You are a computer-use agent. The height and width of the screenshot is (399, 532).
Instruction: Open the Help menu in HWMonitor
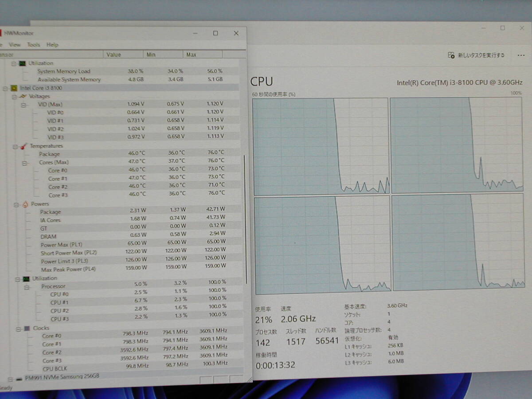coord(52,45)
